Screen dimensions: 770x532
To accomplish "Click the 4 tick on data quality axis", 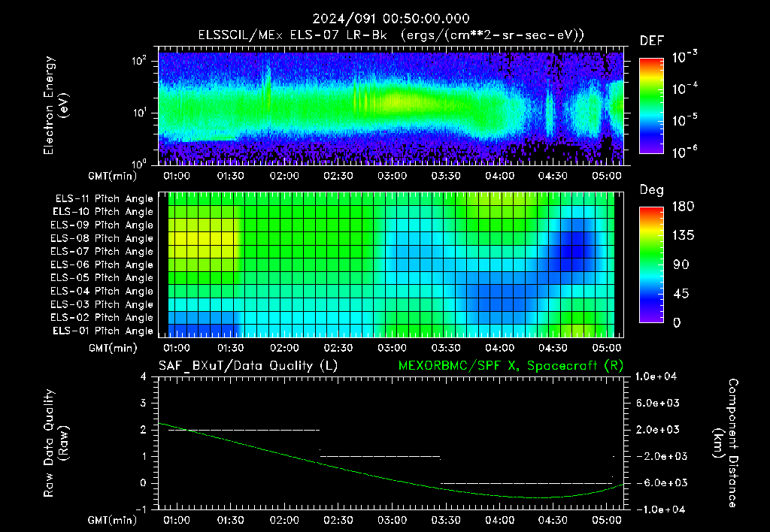I will tap(144, 376).
